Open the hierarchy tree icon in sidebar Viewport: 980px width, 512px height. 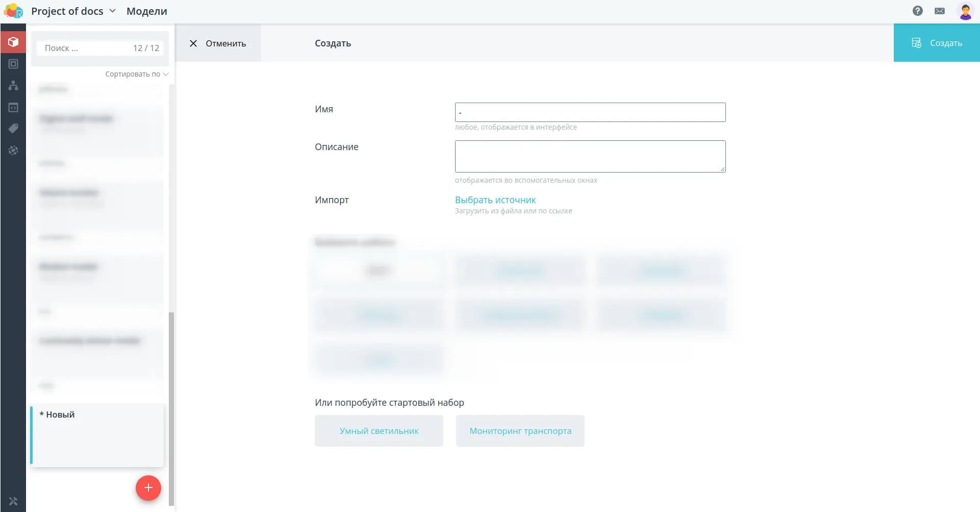13,86
